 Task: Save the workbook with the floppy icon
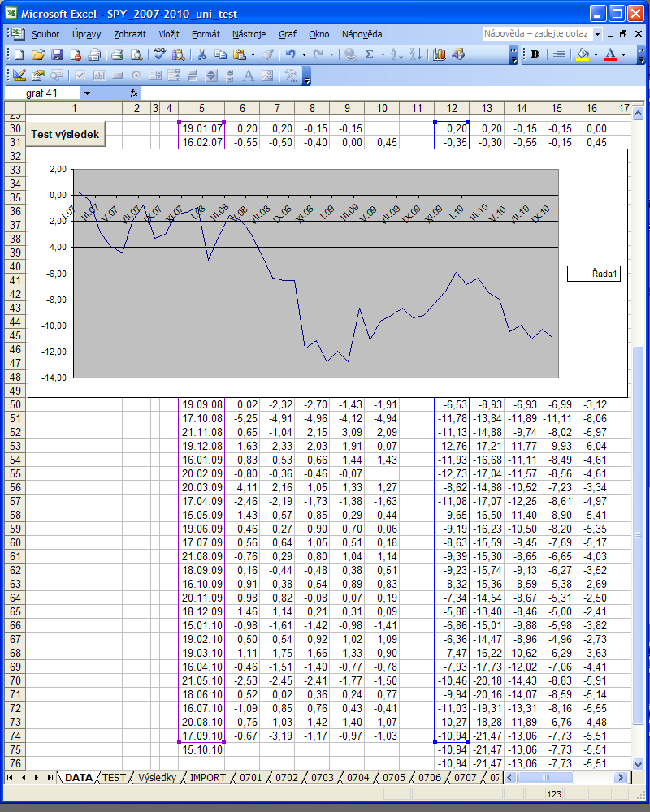(57, 54)
